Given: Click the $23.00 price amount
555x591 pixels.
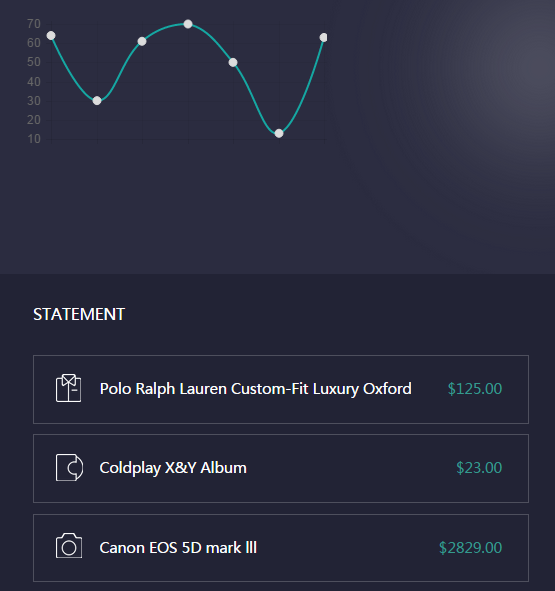Looking at the screenshot, I should pyautogui.click(x=479, y=468).
